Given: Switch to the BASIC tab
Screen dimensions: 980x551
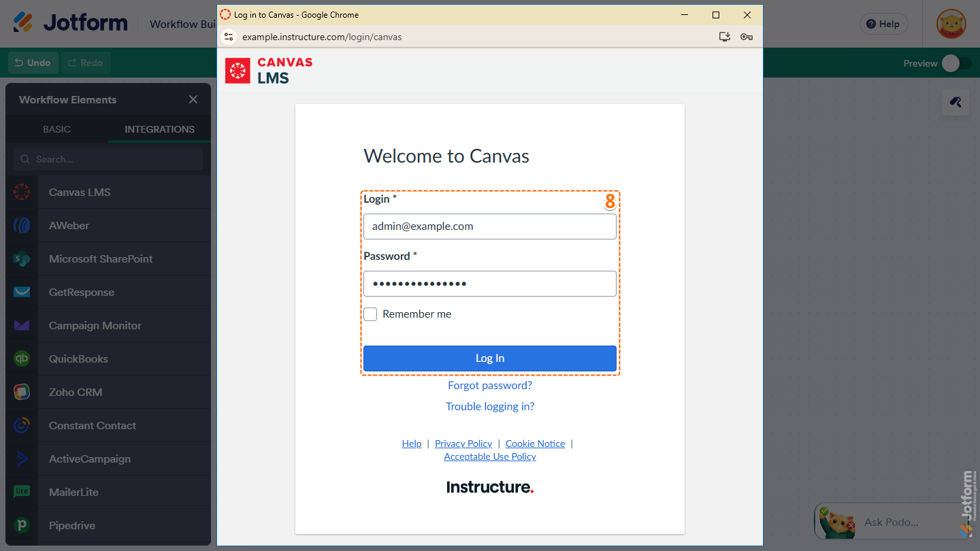Looking at the screenshot, I should (57, 129).
